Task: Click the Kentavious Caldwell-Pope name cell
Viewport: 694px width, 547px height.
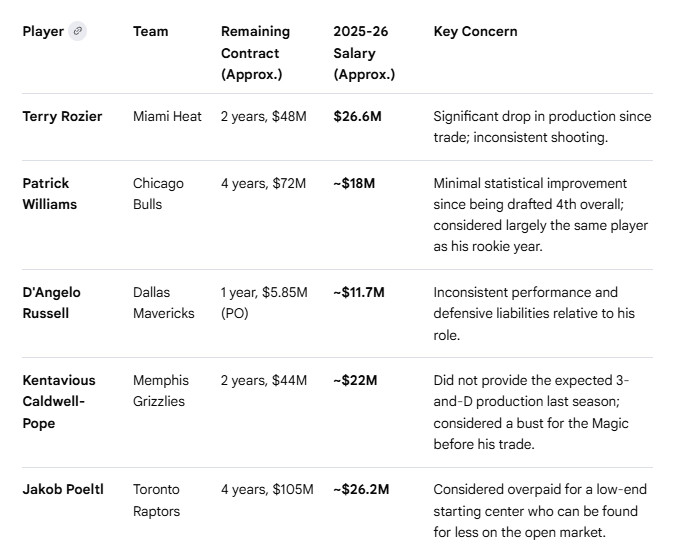Action: point(59,401)
